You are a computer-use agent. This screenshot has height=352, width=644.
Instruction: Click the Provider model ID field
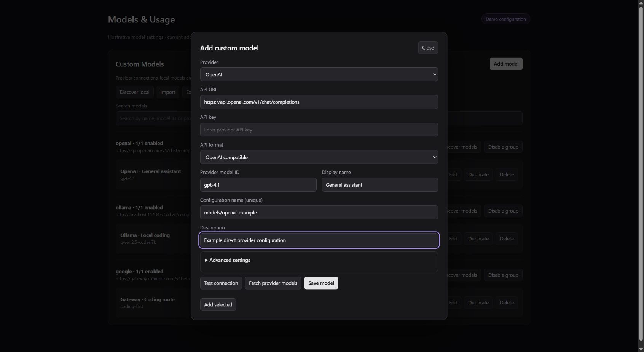(x=258, y=185)
